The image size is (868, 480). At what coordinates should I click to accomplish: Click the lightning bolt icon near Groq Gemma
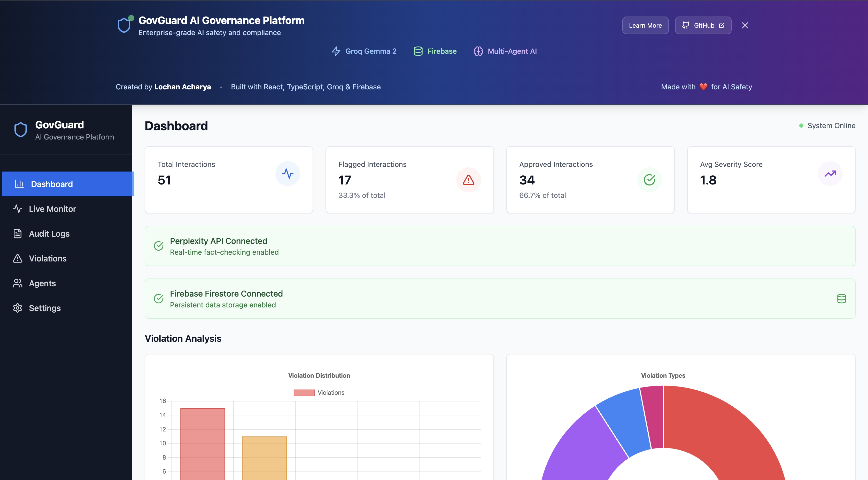pos(336,51)
